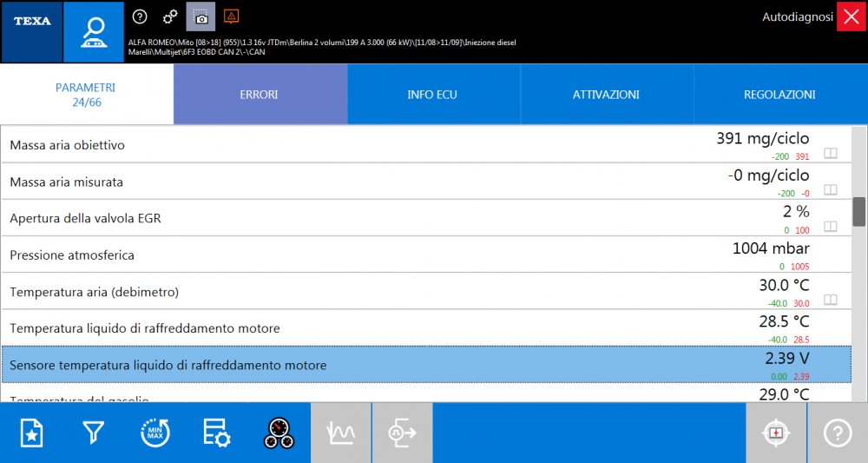The height and width of the screenshot is (463, 868).
Task: Click the filter funnel icon
Action: 93,433
